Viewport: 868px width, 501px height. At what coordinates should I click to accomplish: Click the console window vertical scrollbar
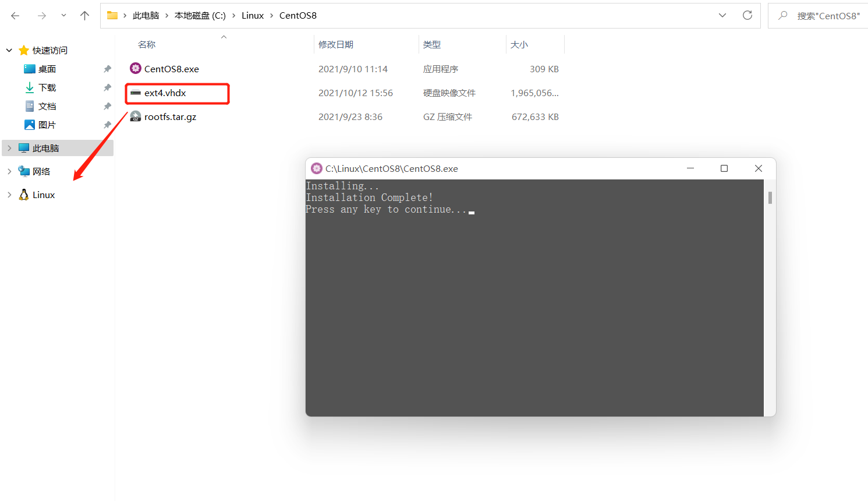(x=769, y=197)
